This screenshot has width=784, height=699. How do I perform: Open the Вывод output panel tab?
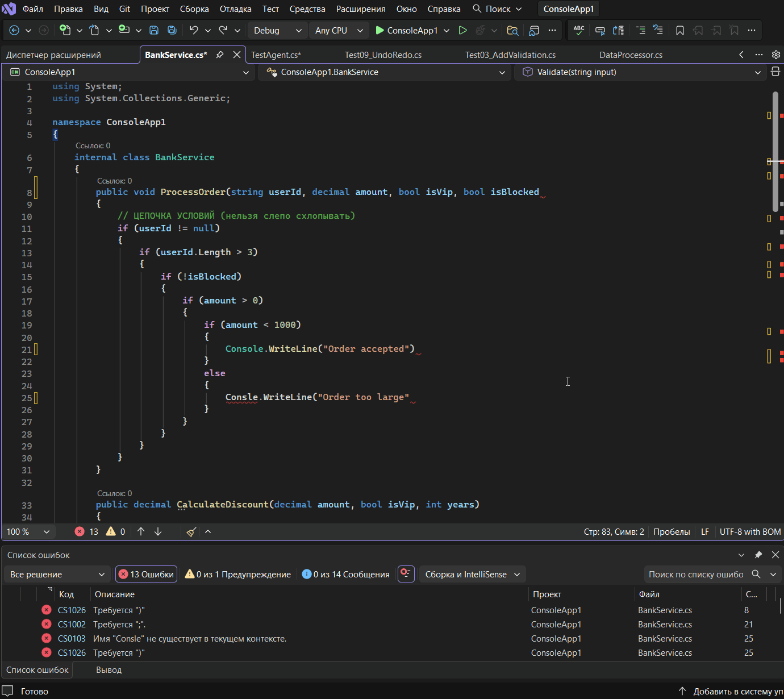tap(109, 669)
